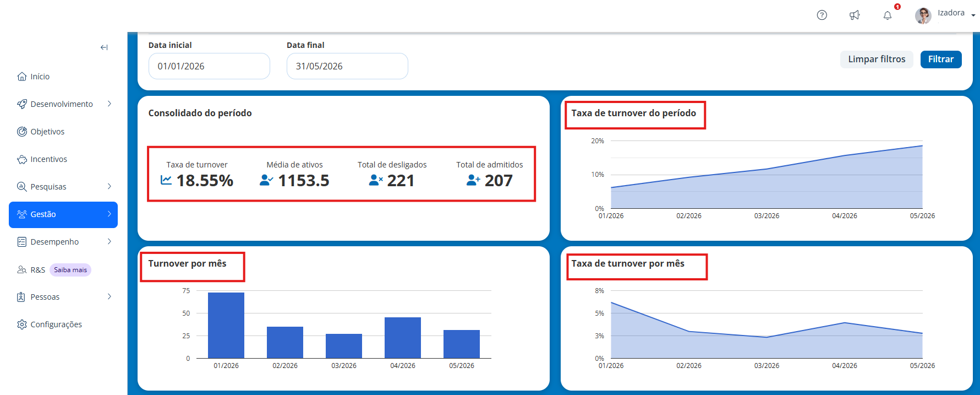
Task: Click the Início home icon
Action: [x=22, y=77]
